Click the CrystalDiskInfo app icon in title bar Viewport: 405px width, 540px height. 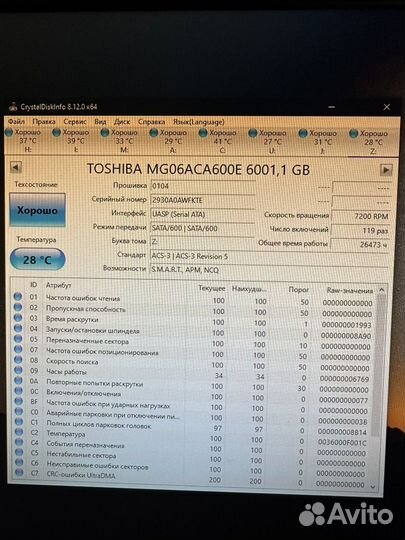click(x=13, y=107)
